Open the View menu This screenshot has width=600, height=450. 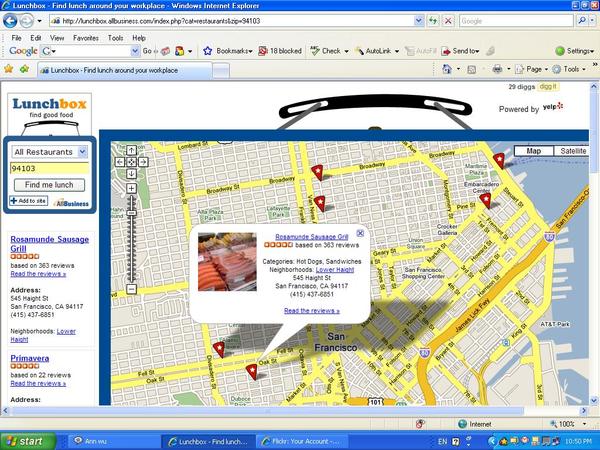57,38
